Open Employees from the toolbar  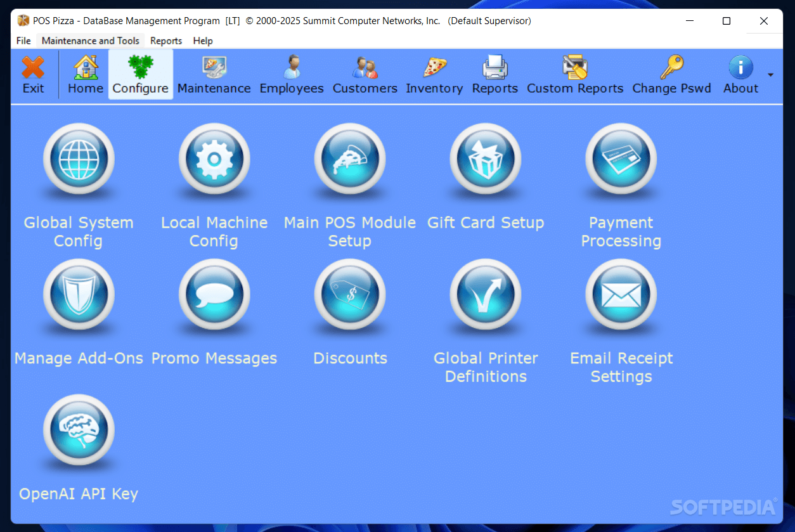click(292, 75)
